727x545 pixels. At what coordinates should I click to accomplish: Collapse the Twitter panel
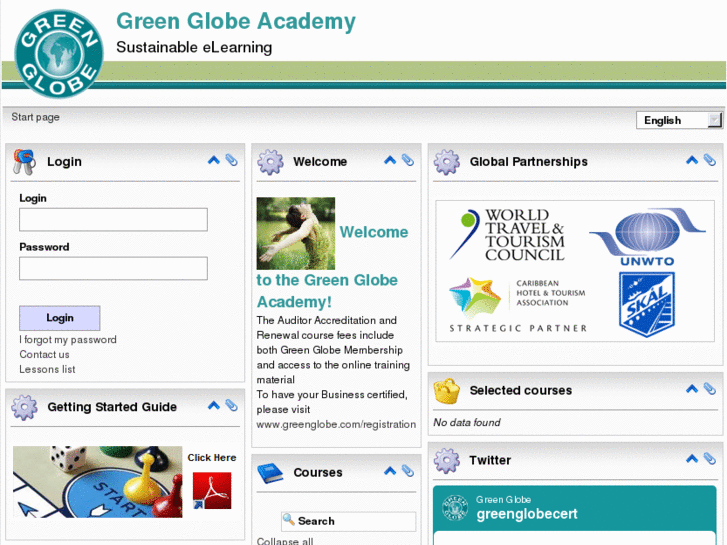692,459
